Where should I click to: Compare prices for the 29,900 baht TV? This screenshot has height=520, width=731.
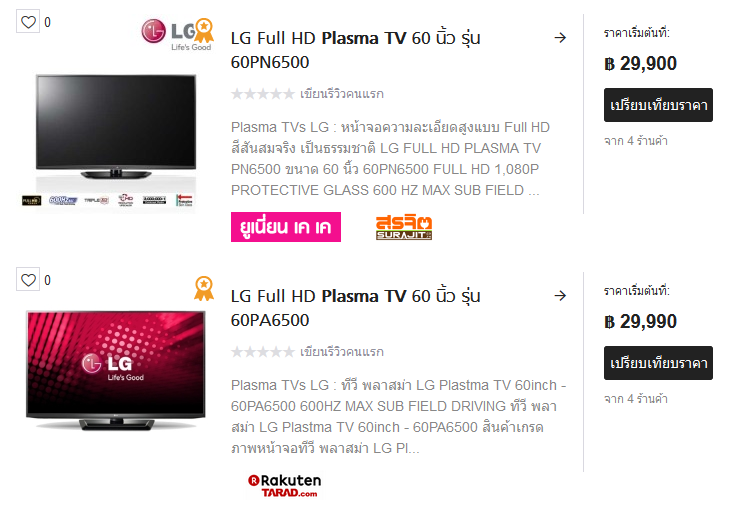click(658, 105)
